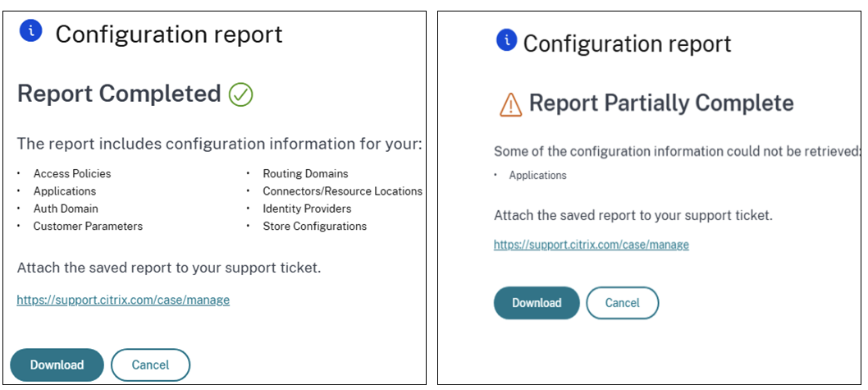Click the Store Configurations list entry
868x390 pixels.
click(314, 226)
